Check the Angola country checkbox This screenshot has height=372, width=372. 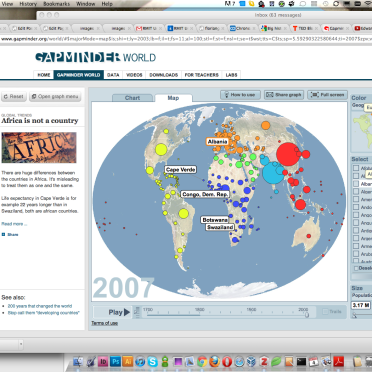[x=356, y=215]
